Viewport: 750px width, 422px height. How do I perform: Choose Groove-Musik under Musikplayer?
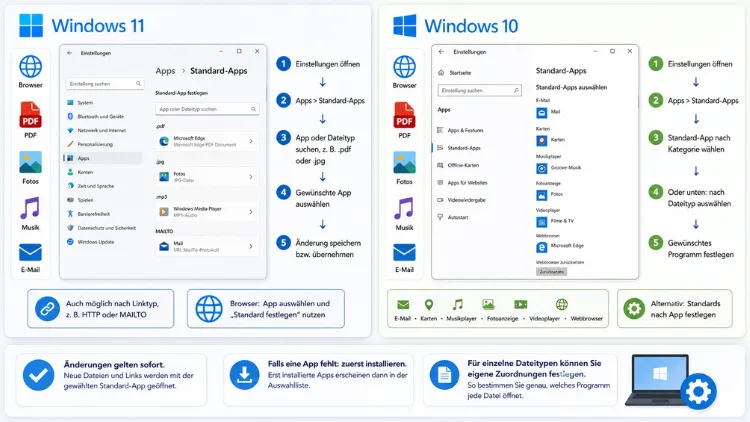pyautogui.click(x=559, y=168)
